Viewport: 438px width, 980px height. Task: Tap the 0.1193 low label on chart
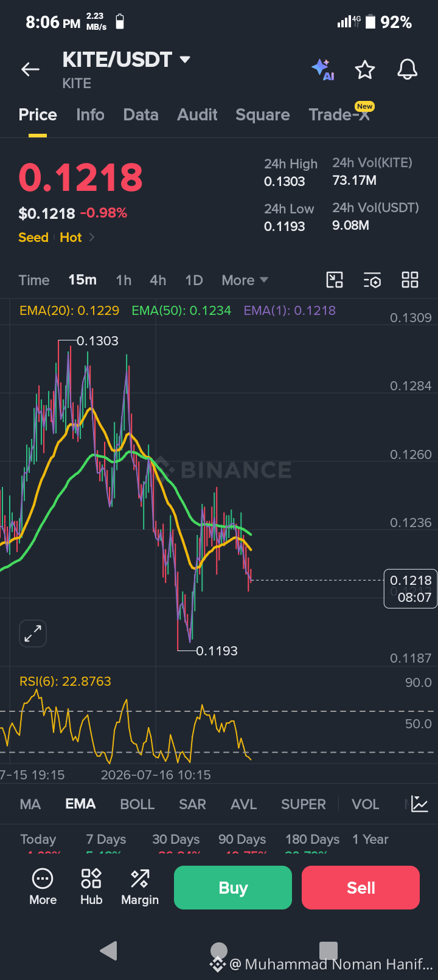coord(217,650)
